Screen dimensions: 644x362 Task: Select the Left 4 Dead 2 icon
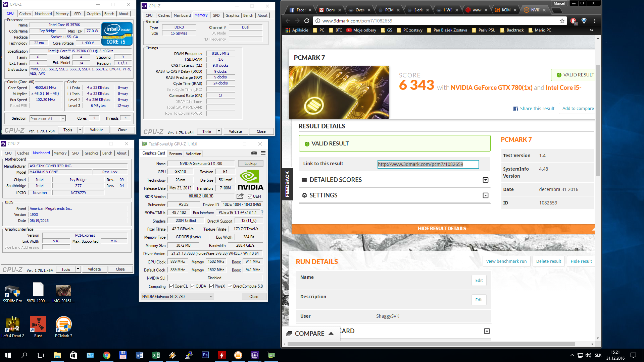coord(12,327)
